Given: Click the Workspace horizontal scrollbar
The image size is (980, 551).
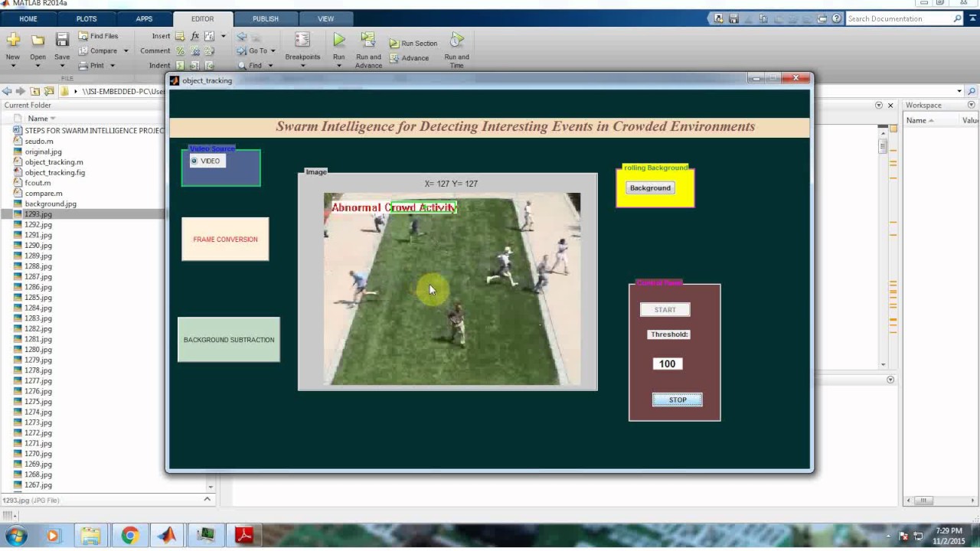Looking at the screenshot, I should point(923,500).
